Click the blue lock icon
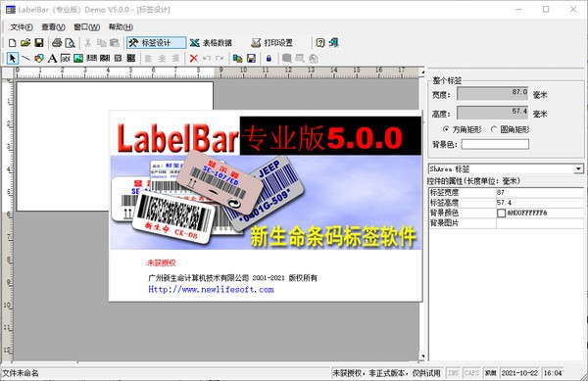The width and height of the screenshot is (588, 381). tap(269, 59)
